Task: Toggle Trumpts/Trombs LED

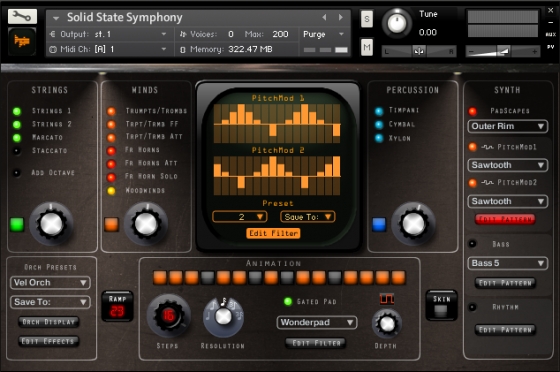Action: click(x=111, y=111)
